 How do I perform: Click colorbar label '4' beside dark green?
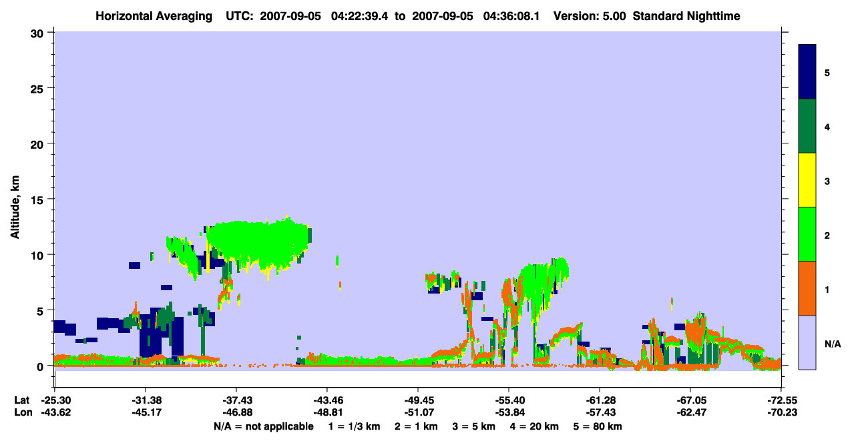[x=827, y=126]
